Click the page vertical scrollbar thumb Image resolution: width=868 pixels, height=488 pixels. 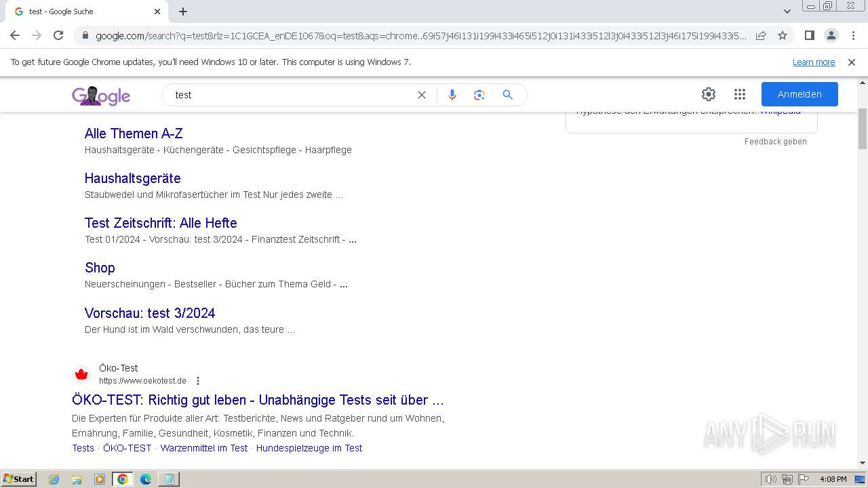[x=863, y=128]
